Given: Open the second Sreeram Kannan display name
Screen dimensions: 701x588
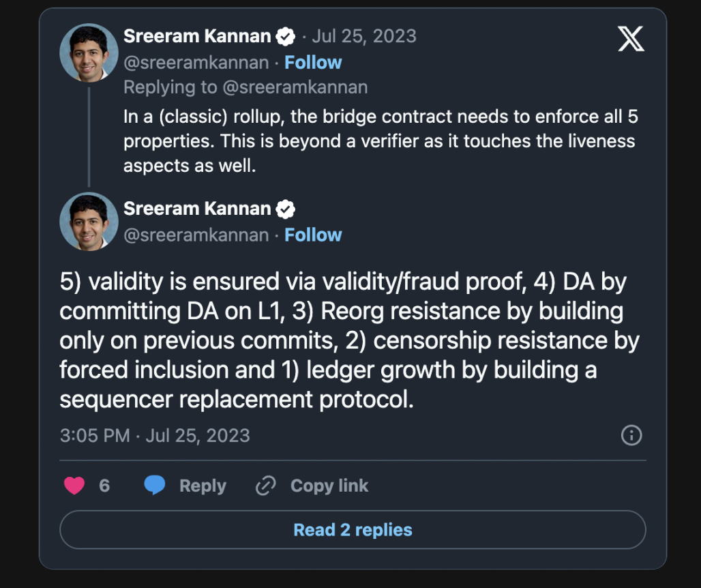Looking at the screenshot, I should point(198,209).
